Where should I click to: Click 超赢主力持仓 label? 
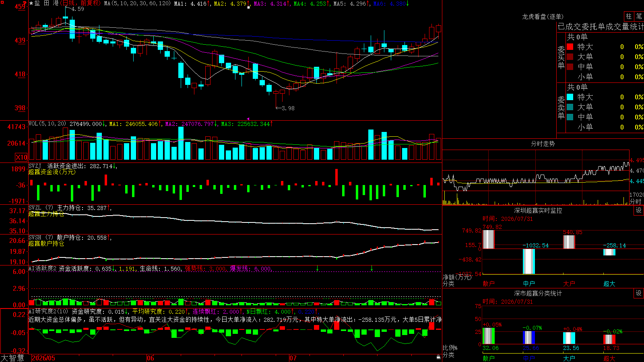point(46,214)
